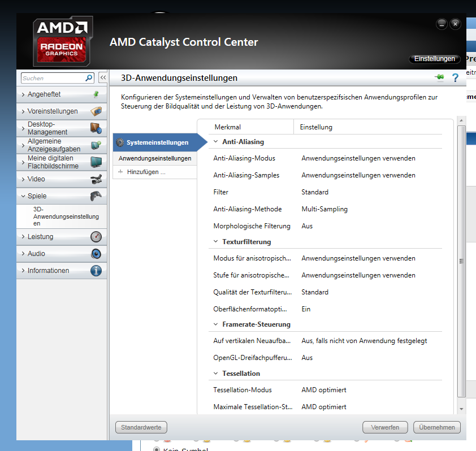The height and width of the screenshot is (451, 476).
Task: Pin this page using the green pushpin
Action: click(439, 77)
